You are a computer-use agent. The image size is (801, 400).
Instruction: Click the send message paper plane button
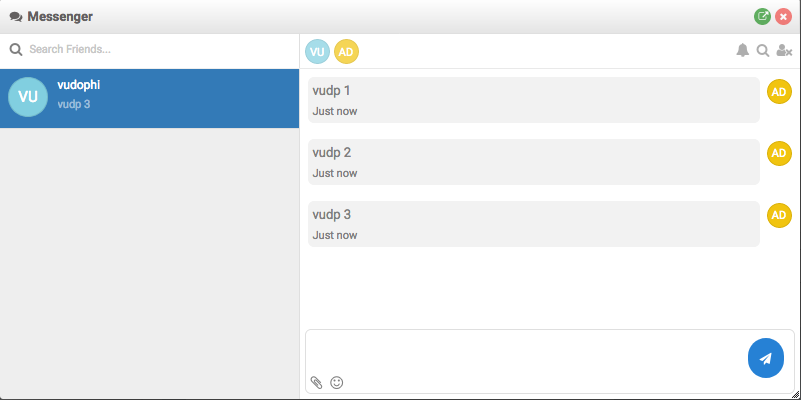click(x=765, y=359)
